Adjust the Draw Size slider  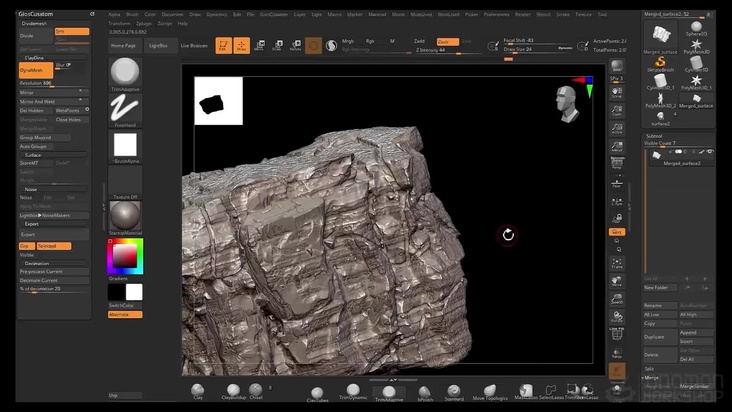pyautogui.click(x=538, y=49)
